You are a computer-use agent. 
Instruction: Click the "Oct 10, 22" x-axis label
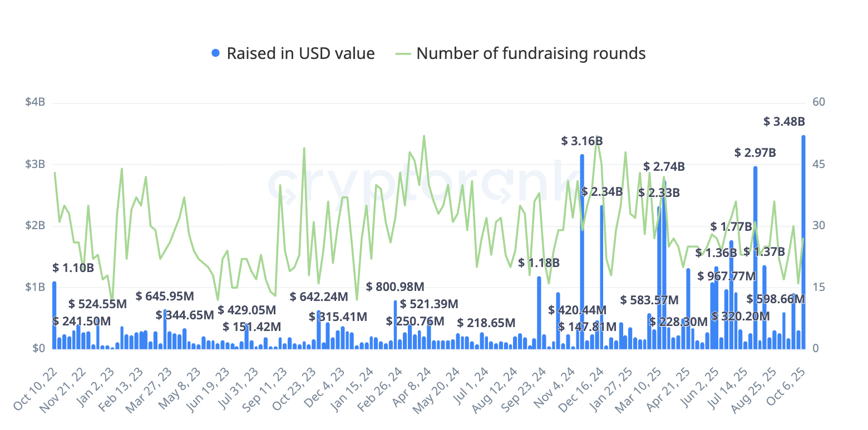click(36, 389)
